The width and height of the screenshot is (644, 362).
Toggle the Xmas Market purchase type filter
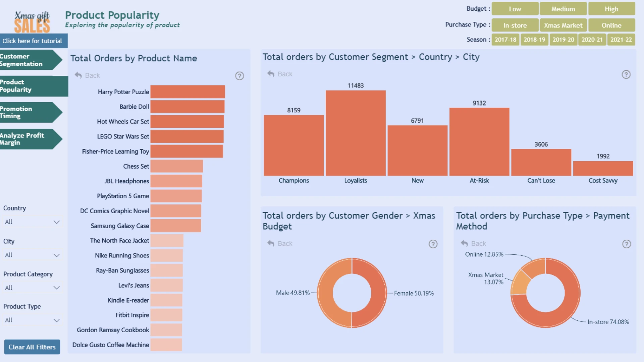(x=563, y=25)
